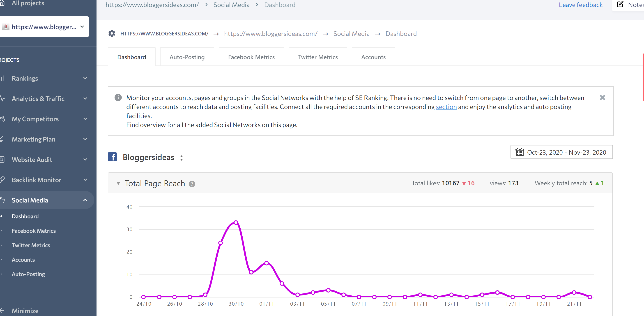Open the Bloggersideas account switcher arrows
The width and height of the screenshot is (644, 316).
[182, 158]
